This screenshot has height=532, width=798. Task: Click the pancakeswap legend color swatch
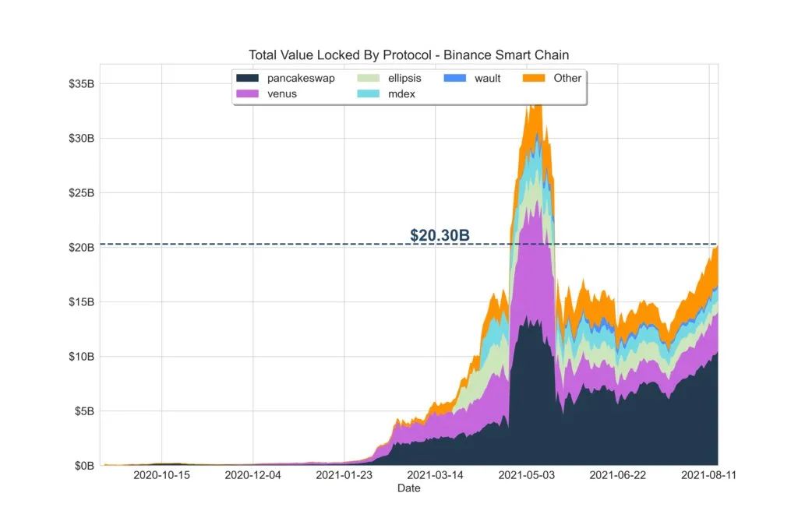(x=247, y=78)
